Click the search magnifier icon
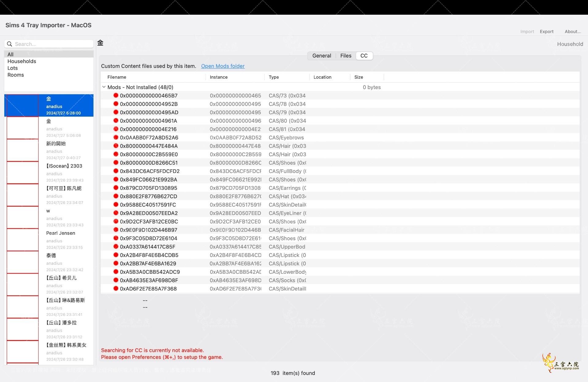This screenshot has height=382, width=588. coord(9,44)
